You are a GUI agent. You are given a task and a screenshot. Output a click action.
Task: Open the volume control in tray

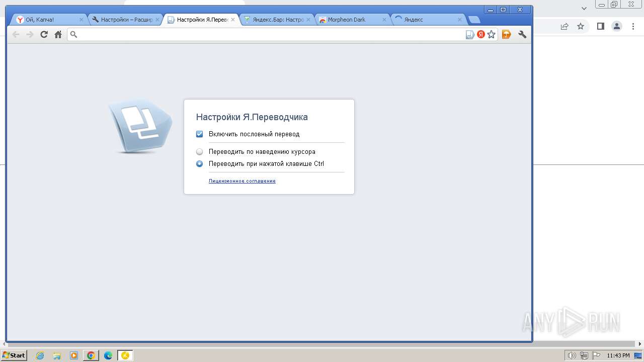coord(572,355)
